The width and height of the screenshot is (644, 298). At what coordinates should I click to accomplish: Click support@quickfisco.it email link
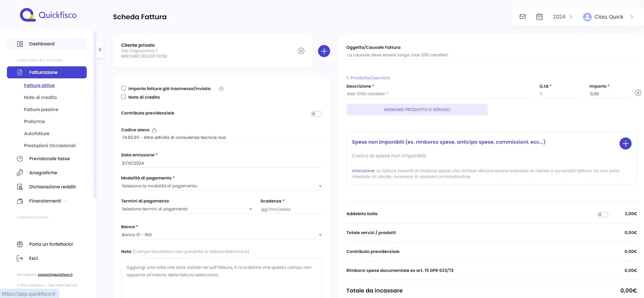point(55,275)
